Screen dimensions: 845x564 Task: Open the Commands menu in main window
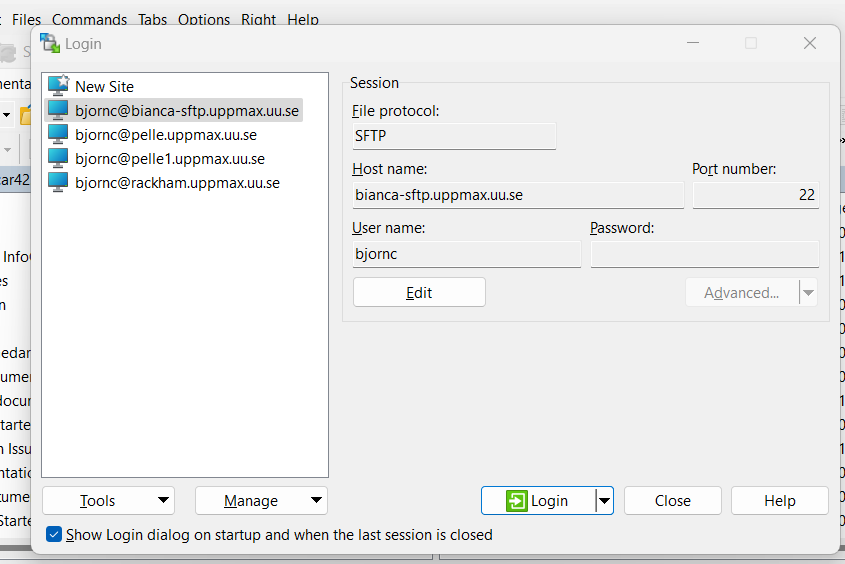(x=89, y=19)
